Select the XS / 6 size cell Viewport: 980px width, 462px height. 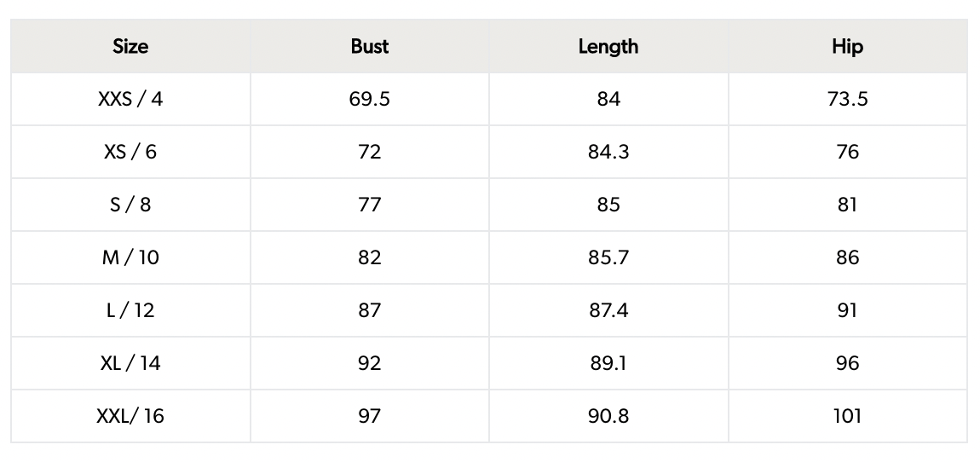coord(130,152)
